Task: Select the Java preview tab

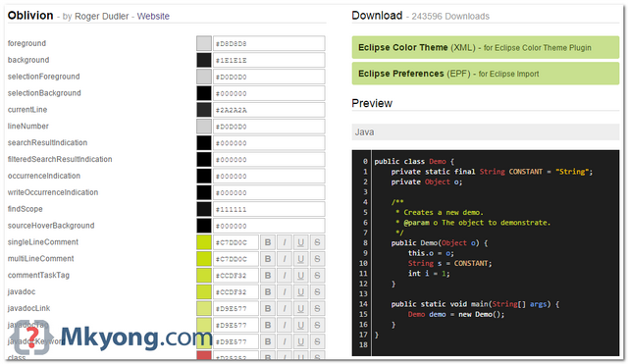Action: [x=486, y=132]
